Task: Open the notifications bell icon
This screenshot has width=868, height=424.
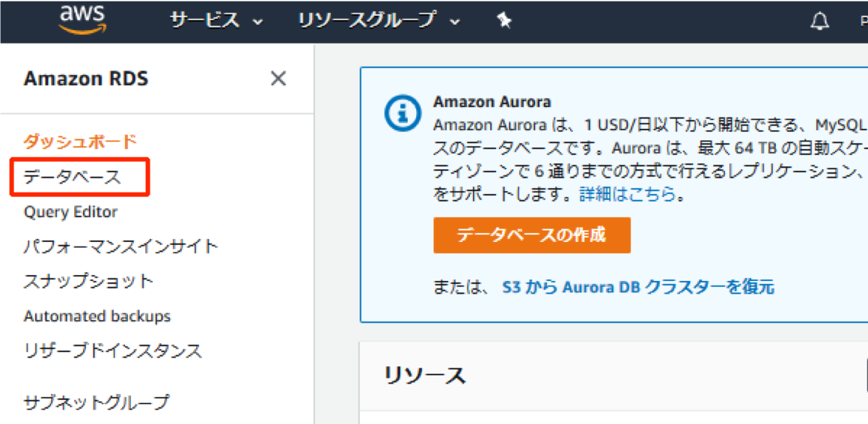Action: (820, 21)
